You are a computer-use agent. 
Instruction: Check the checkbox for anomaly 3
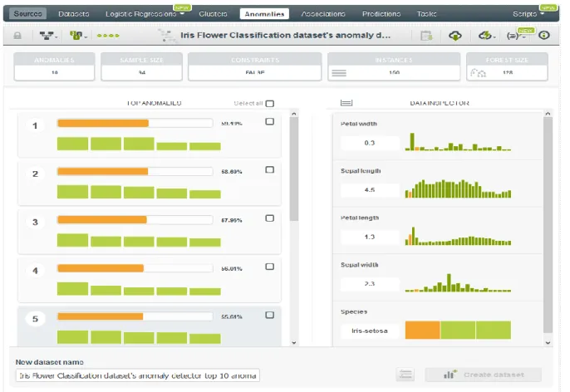270,218
